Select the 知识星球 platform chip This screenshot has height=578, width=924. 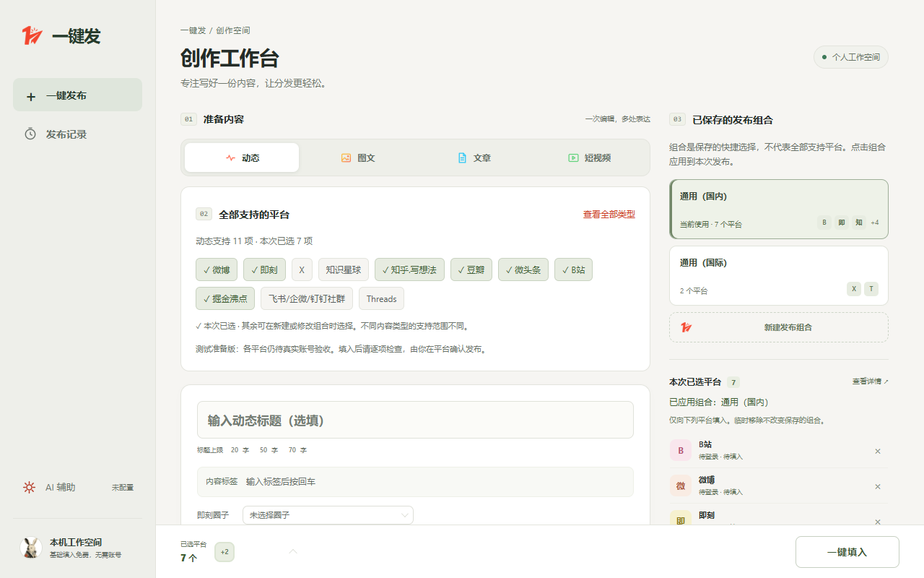coord(344,269)
